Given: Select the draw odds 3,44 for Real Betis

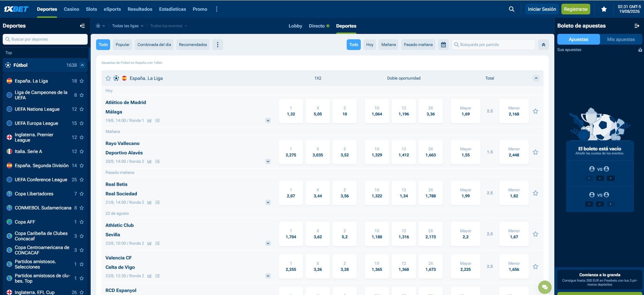Looking at the screenshot, I should point(318,193).
